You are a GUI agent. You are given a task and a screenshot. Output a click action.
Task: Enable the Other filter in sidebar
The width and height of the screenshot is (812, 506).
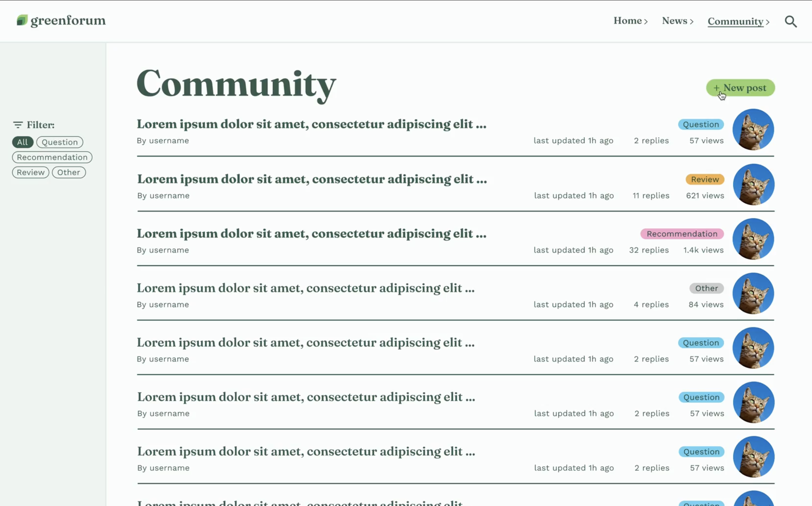pyautogui.click(x=69, y=172)
